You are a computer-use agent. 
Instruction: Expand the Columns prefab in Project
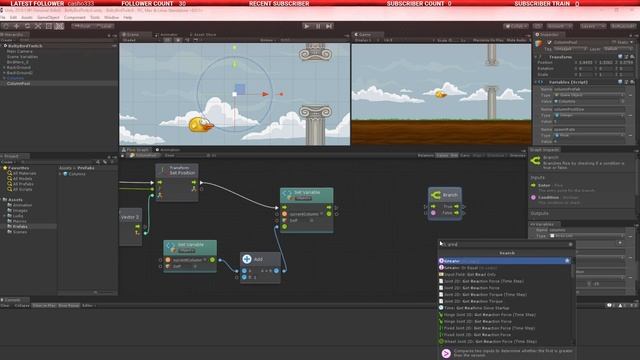coord(60,174)
